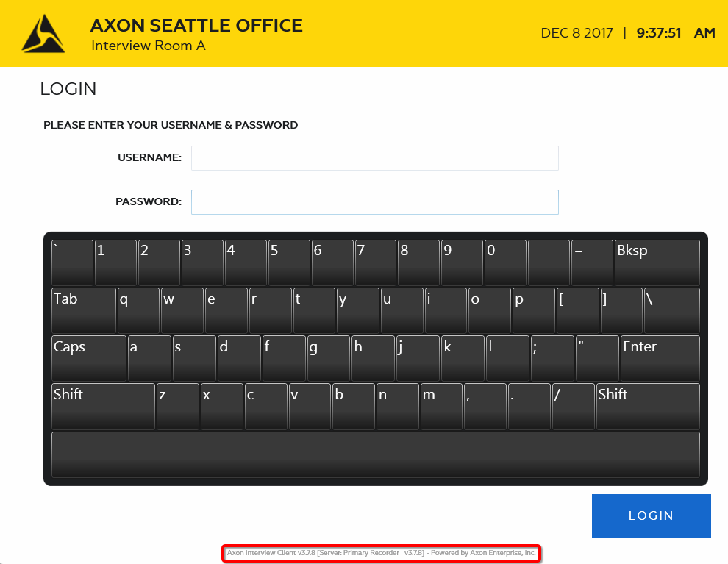Focus the Password input field
728x564 pixels.
374,202
